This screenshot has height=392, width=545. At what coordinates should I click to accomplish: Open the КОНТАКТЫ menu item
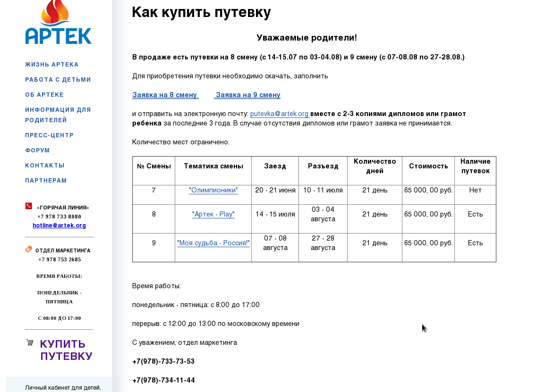tap(45, 166)
